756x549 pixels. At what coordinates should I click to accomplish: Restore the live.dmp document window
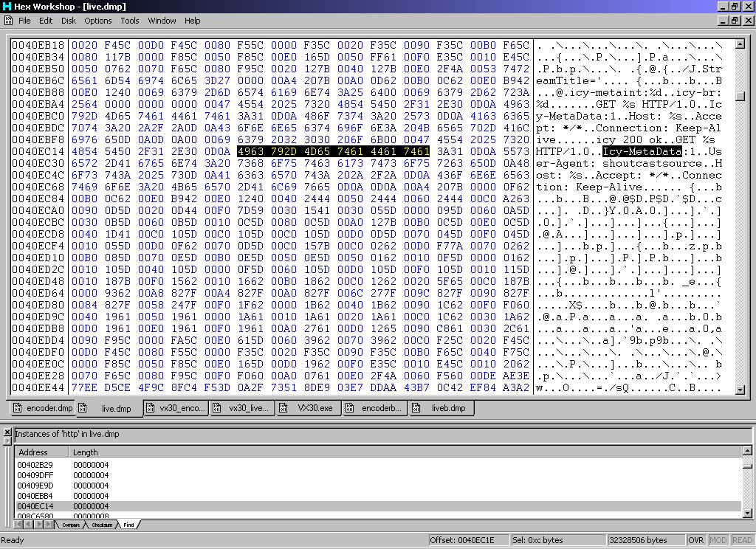735,21
